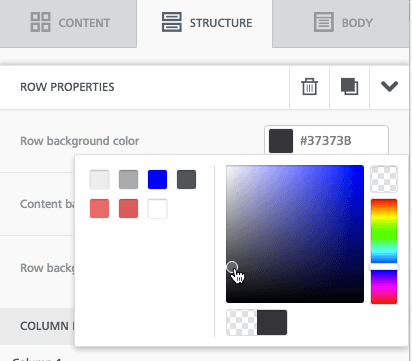
Task: Delete row using the trash icon
Action: [309, 87]
